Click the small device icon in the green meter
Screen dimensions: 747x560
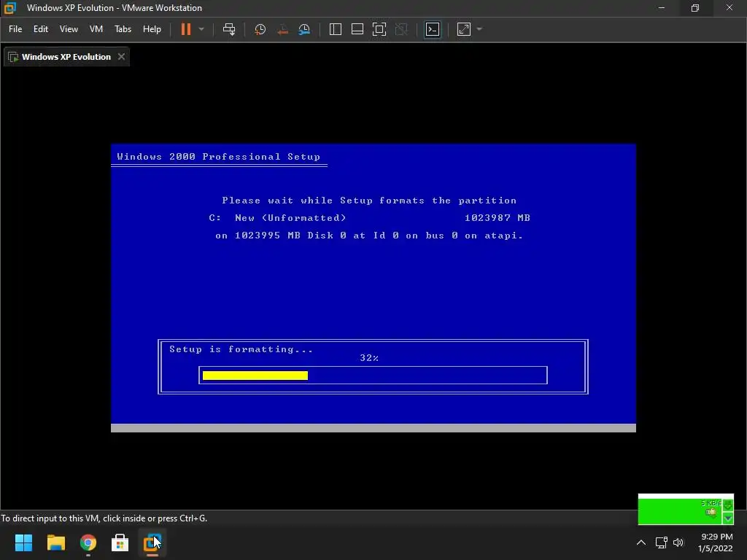(x=711, y=513)
